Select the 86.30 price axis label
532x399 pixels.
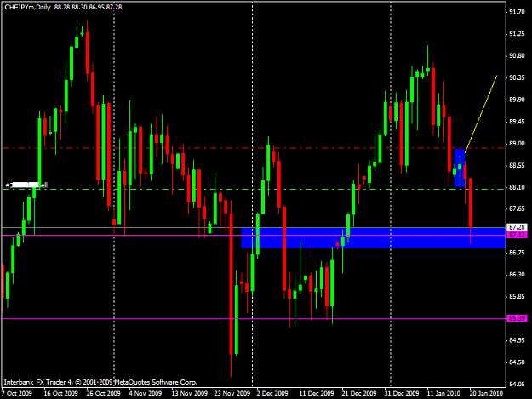(517, 275)
